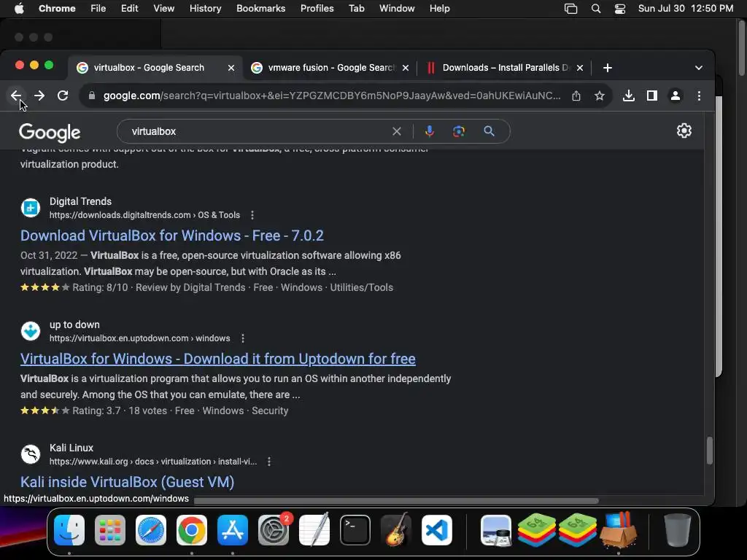Open Chrome downloads icon

[x=629, y=96]
